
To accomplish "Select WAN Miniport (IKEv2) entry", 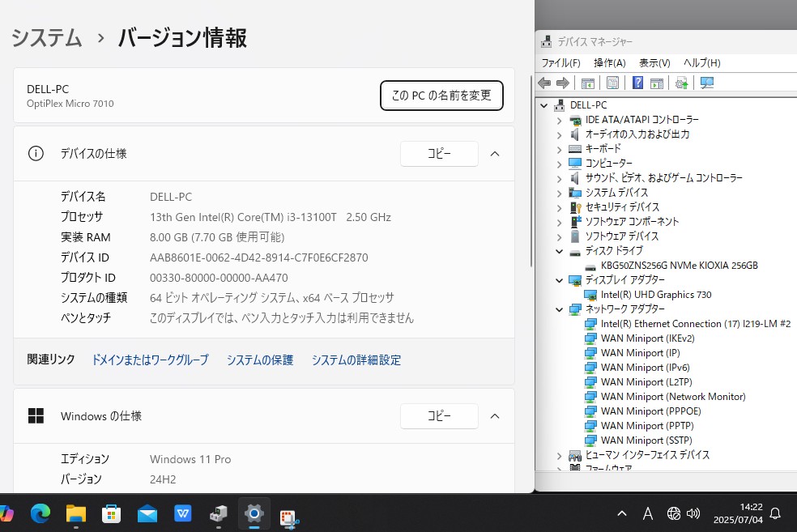I will click(x=648, y=338).
